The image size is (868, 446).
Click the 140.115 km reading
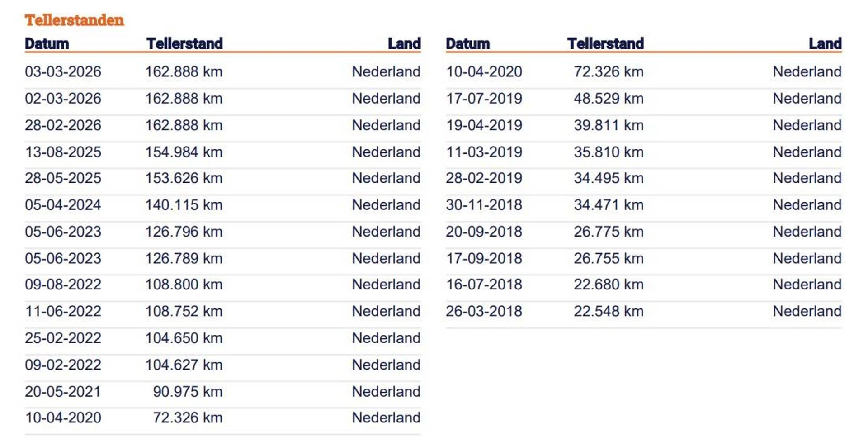tap(184, 205)
